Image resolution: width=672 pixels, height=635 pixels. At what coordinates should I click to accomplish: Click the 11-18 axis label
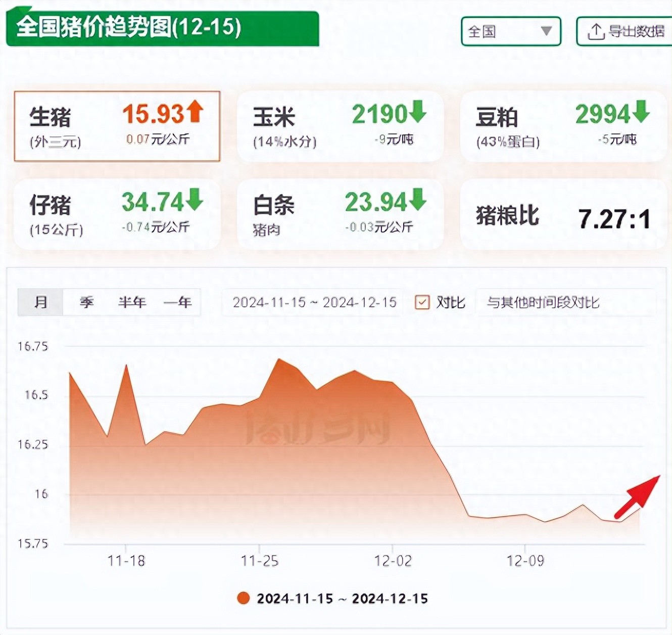pos(126,561)
